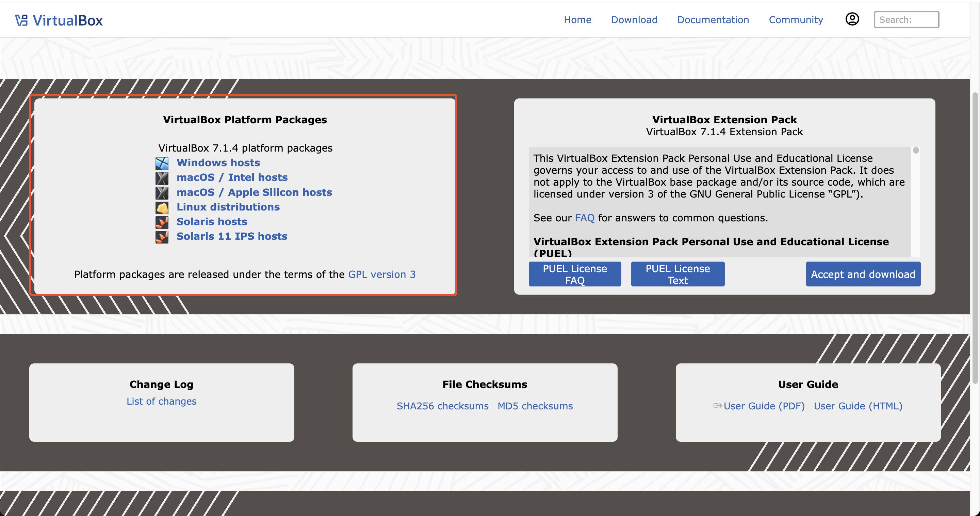Image resolution: width=980 pixels, height=516 pixels.
Task: Go to the Home page
Action: point(577,20)
